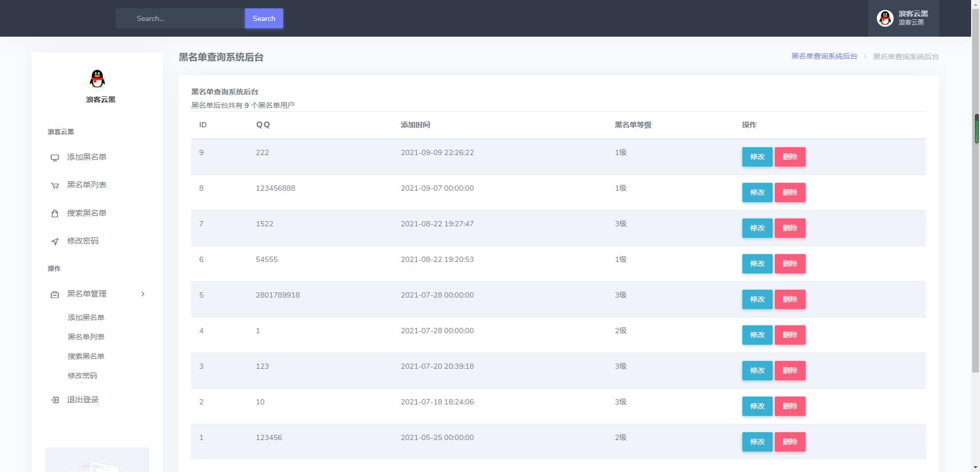Open 修改密码 submenu item under 黑名单管理

pos(82,376)
